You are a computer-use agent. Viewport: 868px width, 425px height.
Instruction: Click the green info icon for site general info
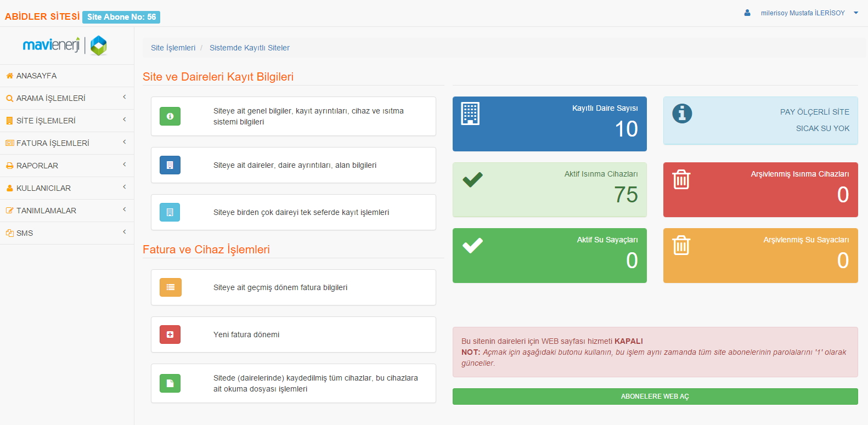pyautogui.click(x=170, y=116)
